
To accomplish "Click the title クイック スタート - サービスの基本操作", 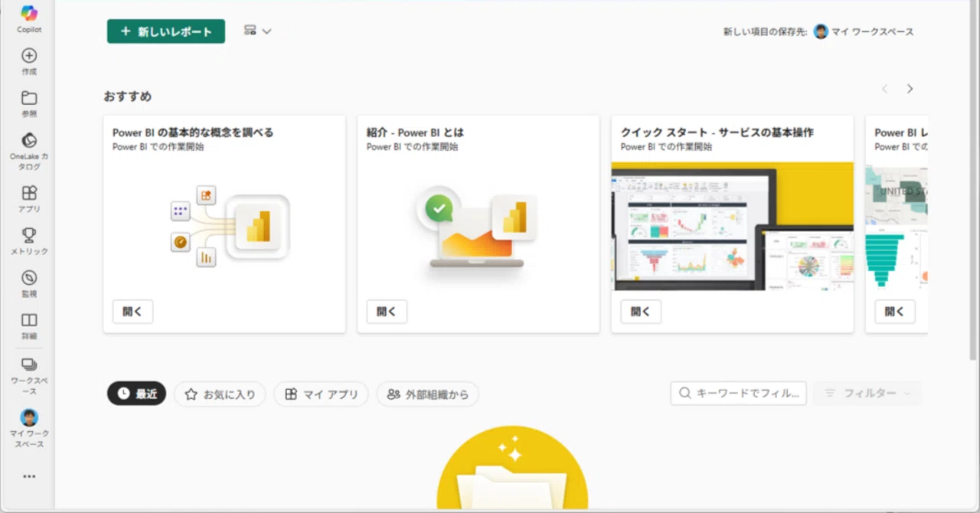I will coord(717,132).
